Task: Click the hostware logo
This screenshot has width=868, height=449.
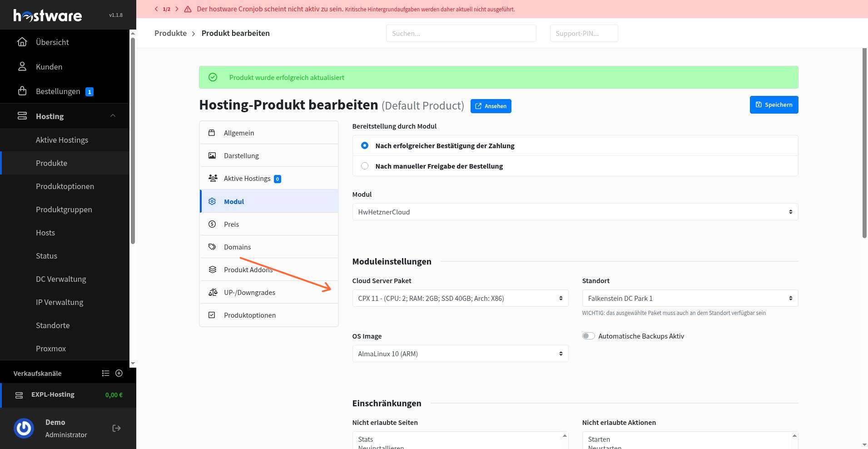Action: 48,15
